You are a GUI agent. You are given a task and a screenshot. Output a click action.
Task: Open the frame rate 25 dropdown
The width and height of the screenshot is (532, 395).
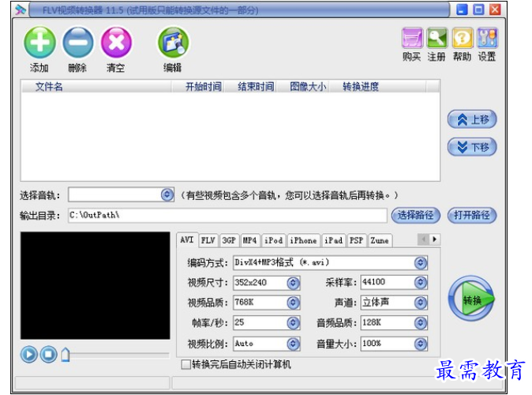pos(293,323)
